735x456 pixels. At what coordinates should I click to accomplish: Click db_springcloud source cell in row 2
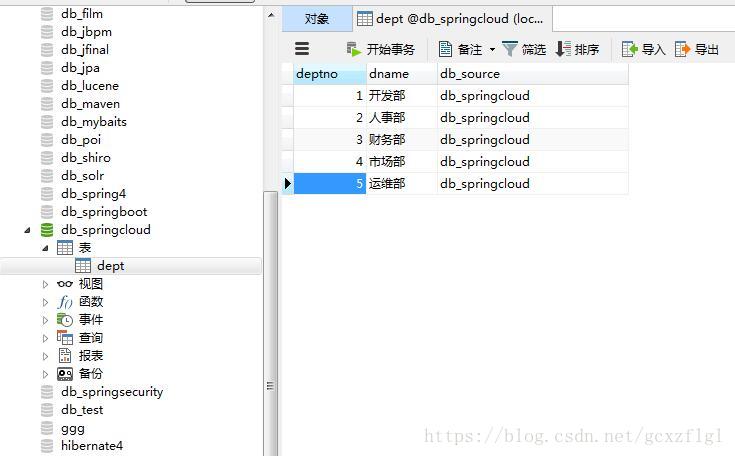coord(532,118)
